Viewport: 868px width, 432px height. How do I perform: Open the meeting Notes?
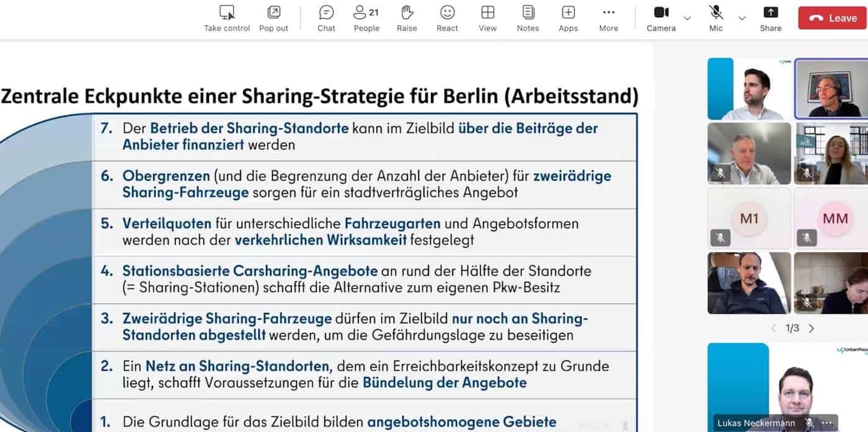[528, 13]
